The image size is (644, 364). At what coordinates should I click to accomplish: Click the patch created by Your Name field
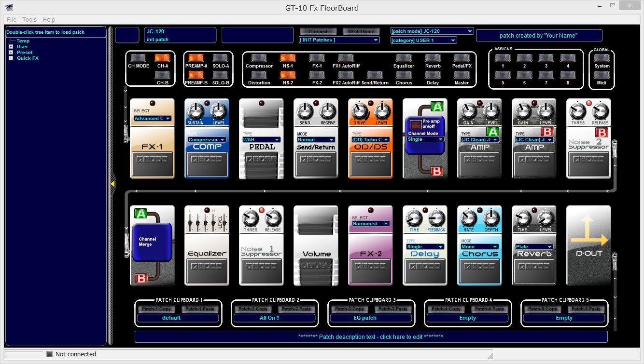(x=539, y=36)
